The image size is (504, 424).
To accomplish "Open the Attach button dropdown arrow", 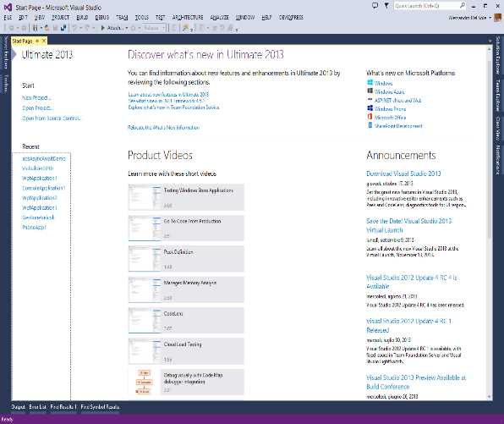I will (x=126, y=28).
